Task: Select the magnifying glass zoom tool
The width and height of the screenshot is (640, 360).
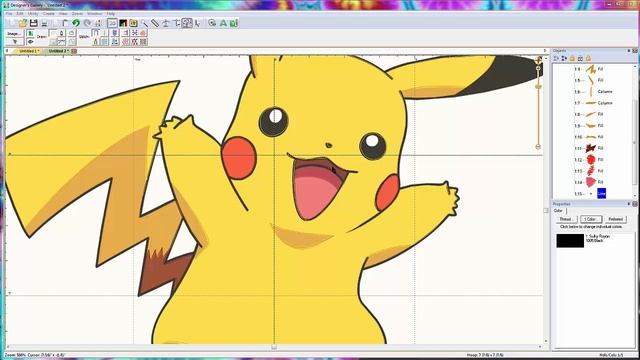Action: [x=144, y=23]
